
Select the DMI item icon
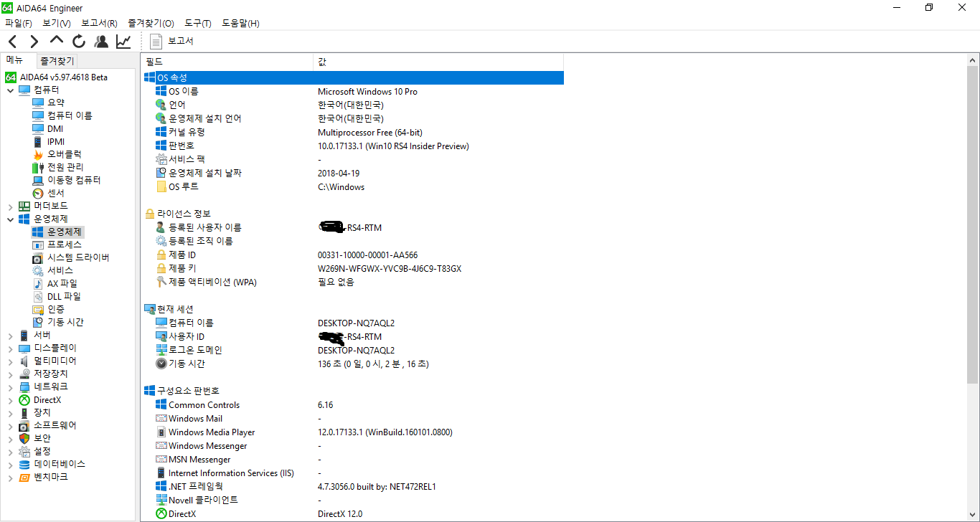click(x=38, y=128)
